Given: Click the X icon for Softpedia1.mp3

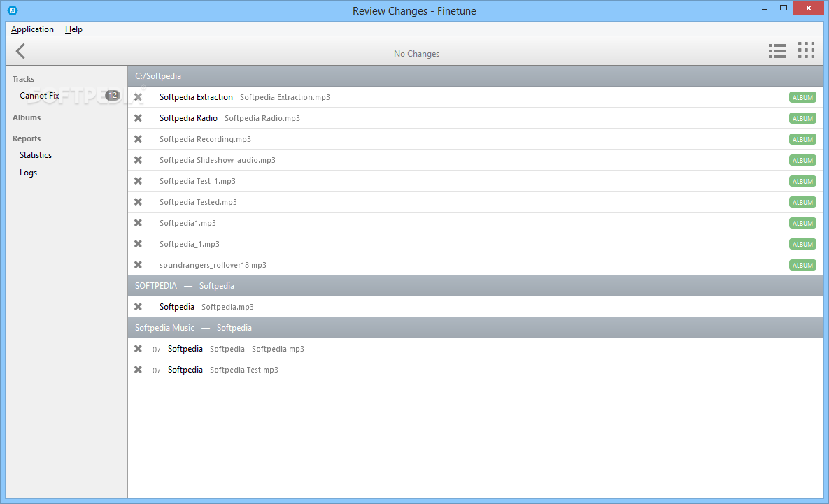Looking at the screenshot, I should click(138, 223).
